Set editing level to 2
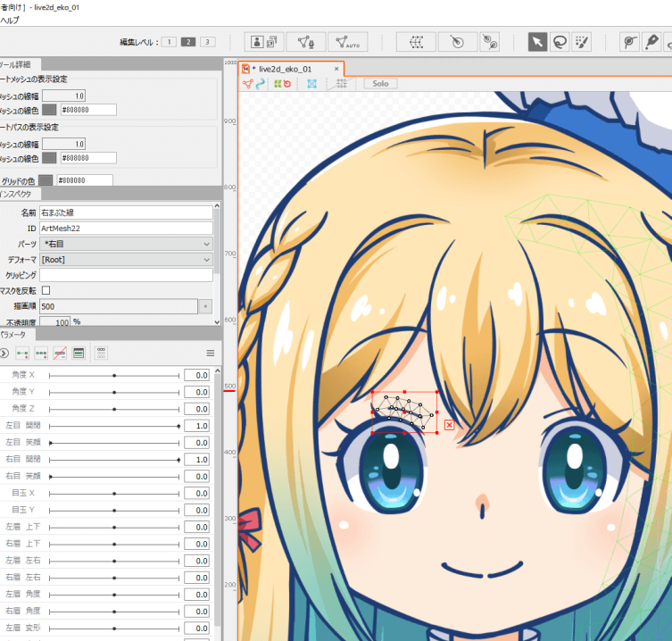The width and height of the screenshot is (672, 641). (188, 42)
